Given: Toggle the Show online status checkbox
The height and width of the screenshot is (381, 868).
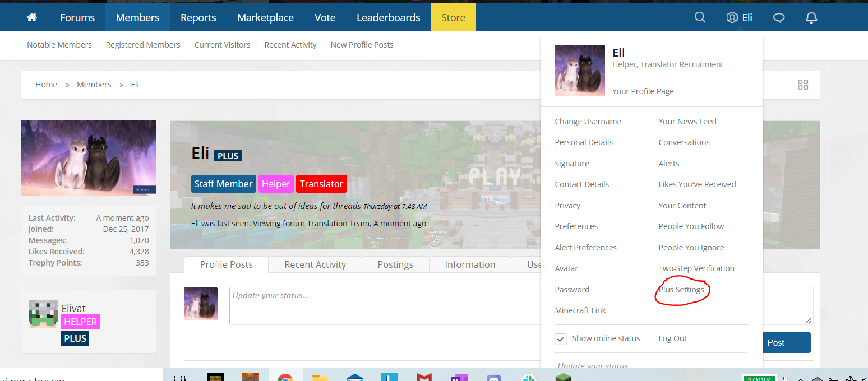Looking at the screenshot, I should [x=561, y=339].
